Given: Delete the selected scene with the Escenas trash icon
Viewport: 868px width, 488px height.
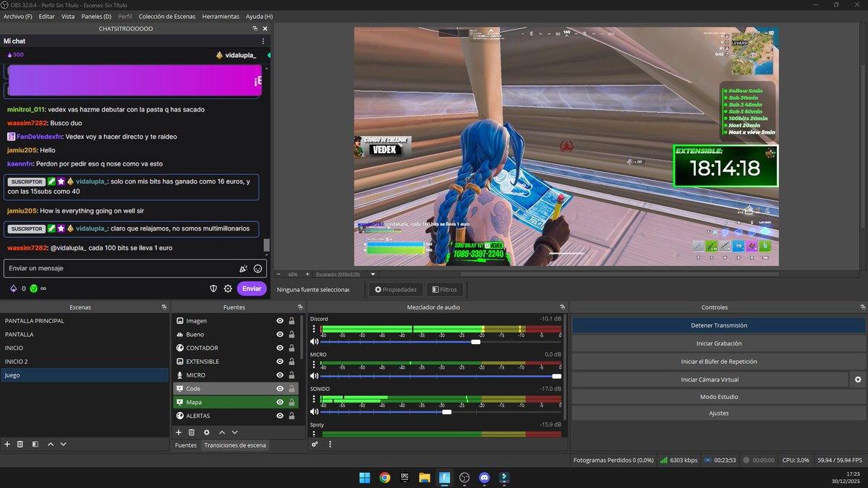Looking at the screenshot, I should pyautogui.click(x=20, y=444).
